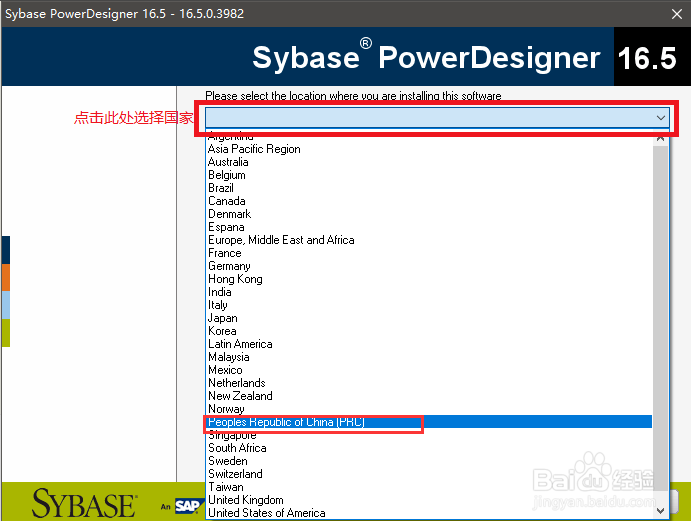Select Belgium from the dropdown list
691x521 pixels.
[430, 175]
